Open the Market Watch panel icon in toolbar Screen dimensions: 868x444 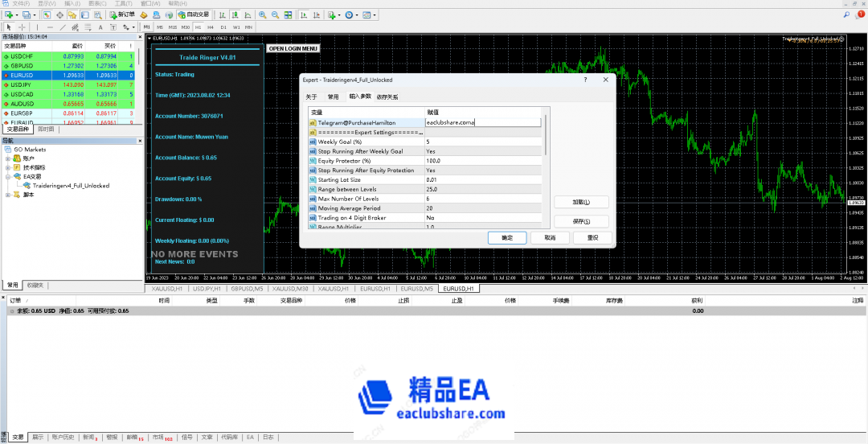47,14
